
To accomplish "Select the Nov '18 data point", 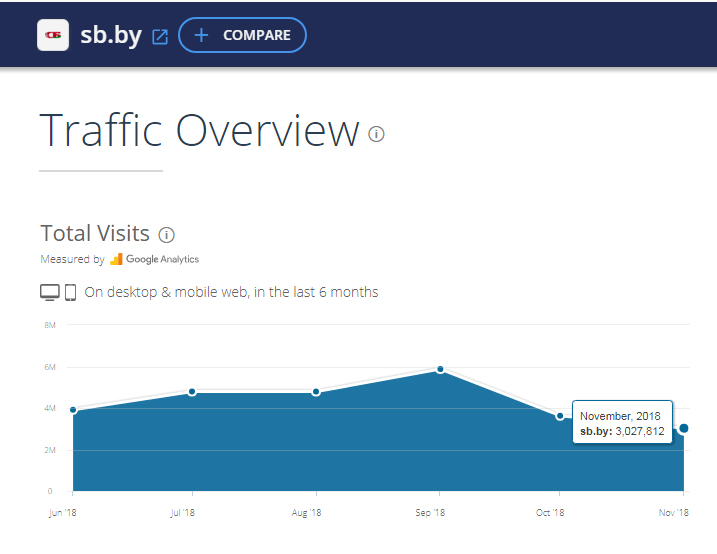I will [x=684, y=428].
